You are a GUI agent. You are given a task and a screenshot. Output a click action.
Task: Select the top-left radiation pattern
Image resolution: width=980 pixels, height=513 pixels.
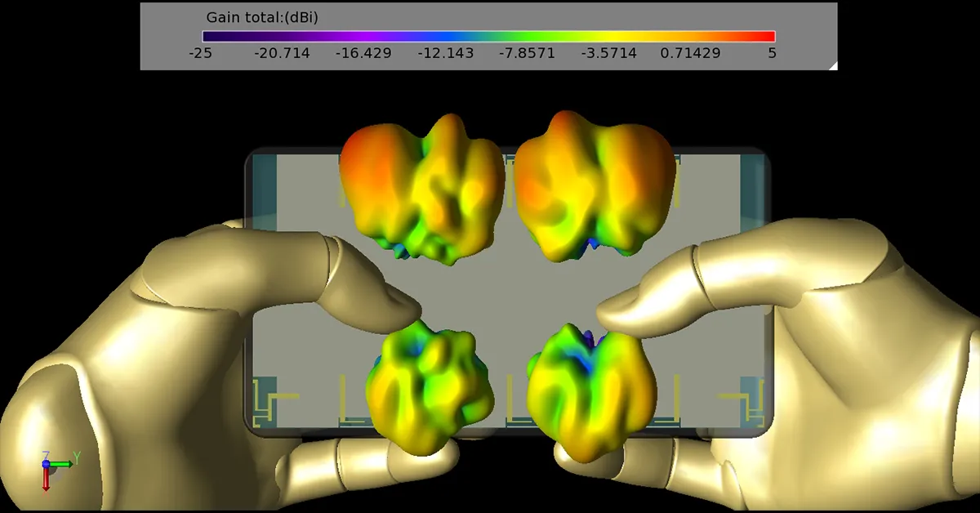[x=419, y=186]
